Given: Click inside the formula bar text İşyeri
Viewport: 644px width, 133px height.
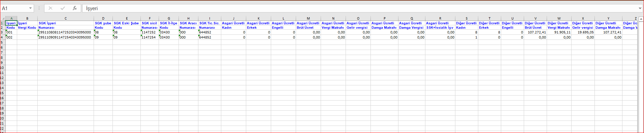Looking at the screenshot, I should coord(92,8).
